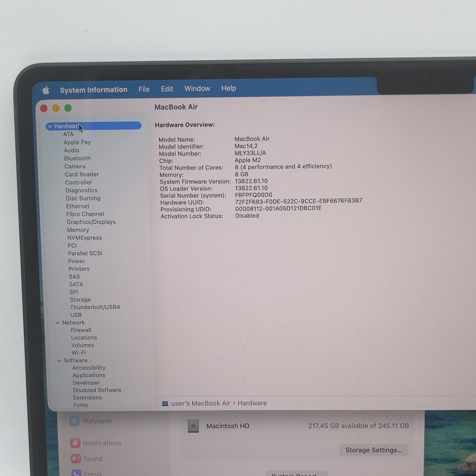Select Printers in the sidebar

tap(79, 269)
